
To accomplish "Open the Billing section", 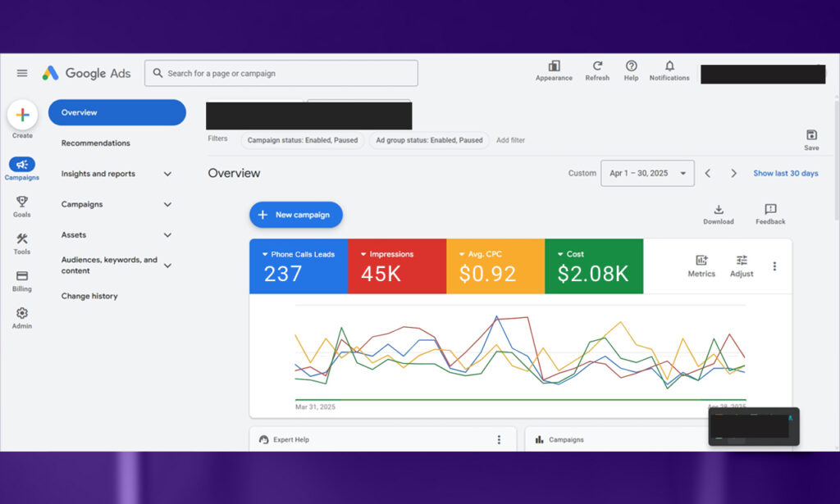I will [x=22, y=281].
